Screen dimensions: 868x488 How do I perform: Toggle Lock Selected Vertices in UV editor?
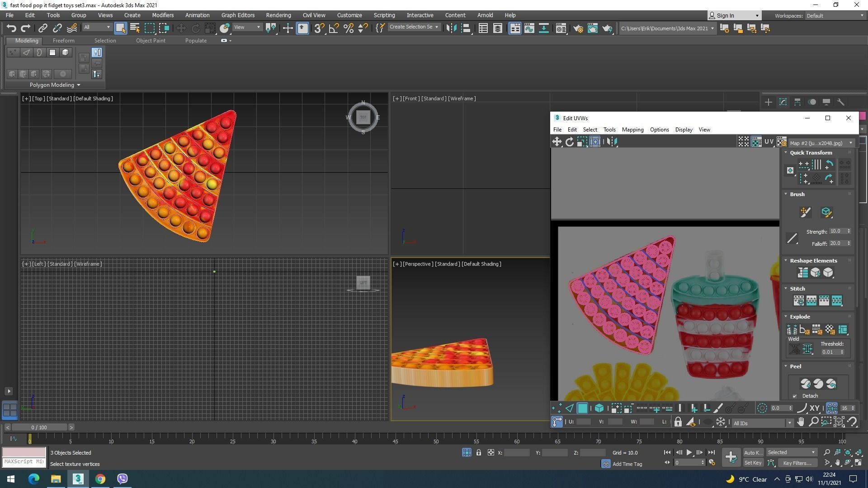(678, 422)
